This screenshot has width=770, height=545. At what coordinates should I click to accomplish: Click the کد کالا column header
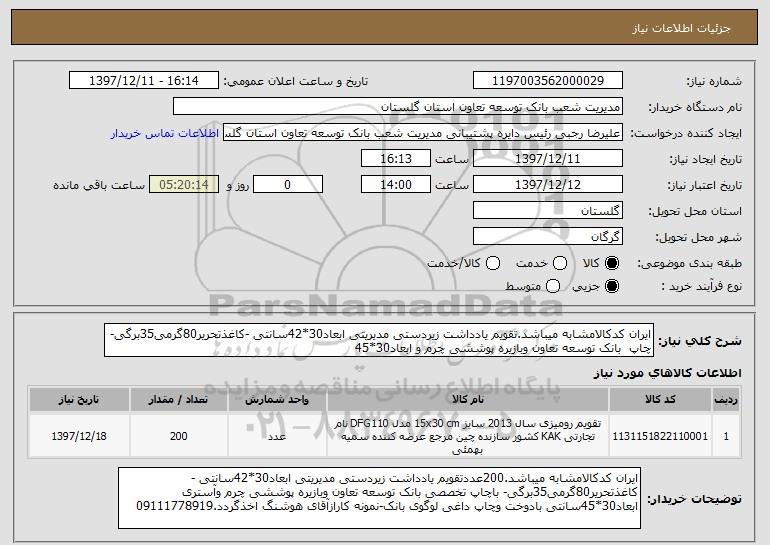click(x=661, y=400)
